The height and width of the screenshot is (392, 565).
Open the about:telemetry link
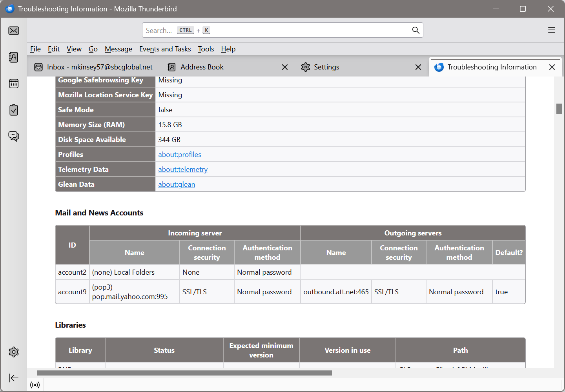tap(183, 170)
